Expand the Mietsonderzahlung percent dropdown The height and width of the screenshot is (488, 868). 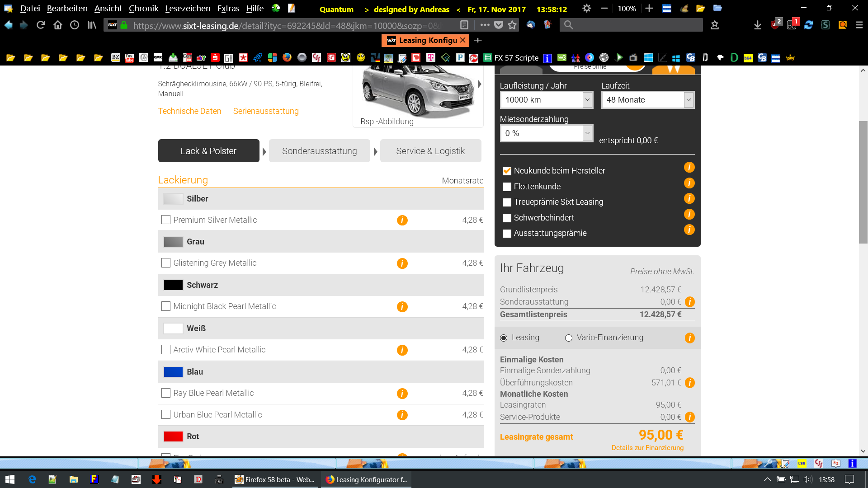tap(546, 133)
